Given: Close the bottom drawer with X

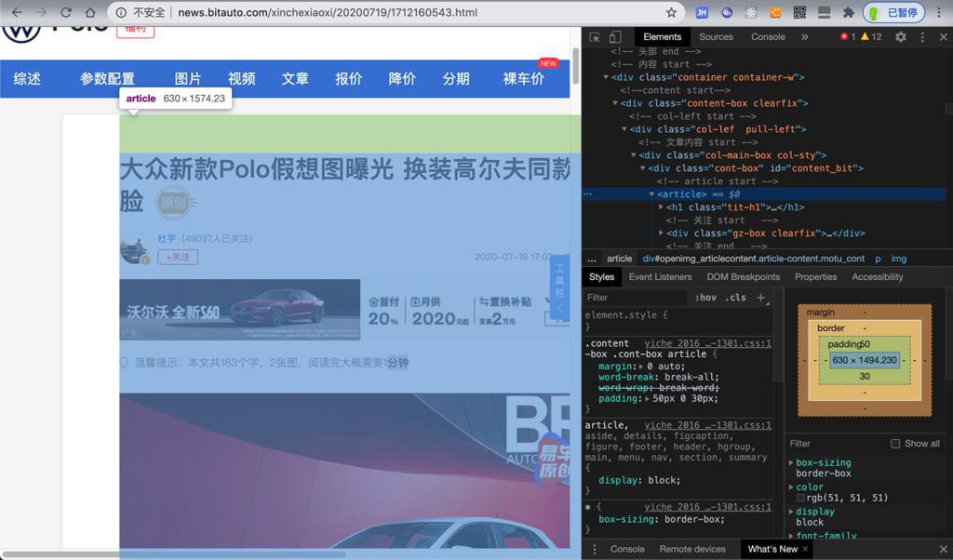Looking at the screenshot, I should click(x=944, y=549).
